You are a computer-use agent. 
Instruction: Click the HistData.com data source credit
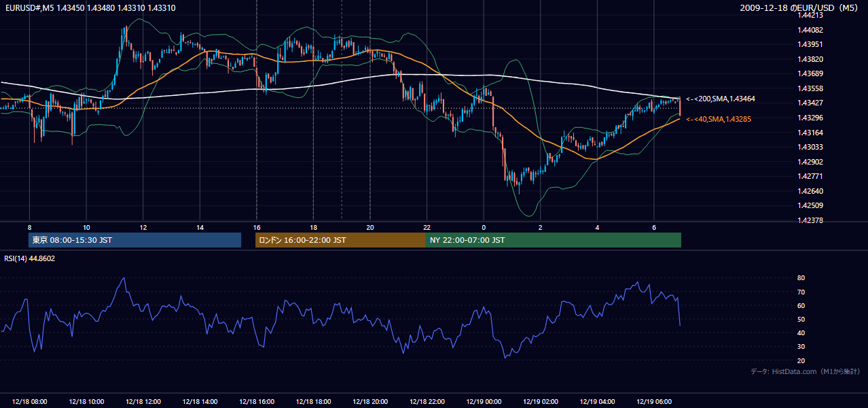[x=806, y=371]
